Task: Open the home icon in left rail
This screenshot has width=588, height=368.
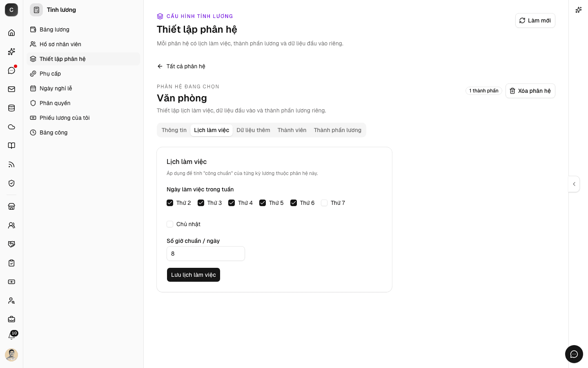Action: coord(11,33)
